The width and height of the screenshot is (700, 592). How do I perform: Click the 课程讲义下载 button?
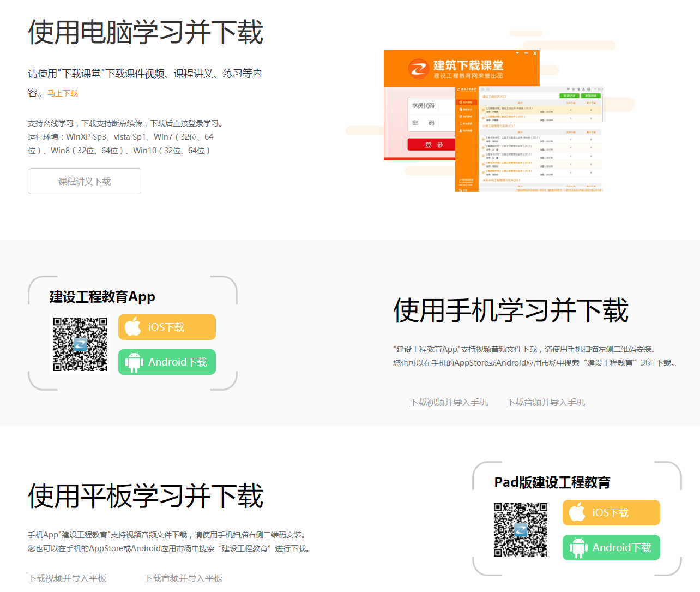coord(85,181)
